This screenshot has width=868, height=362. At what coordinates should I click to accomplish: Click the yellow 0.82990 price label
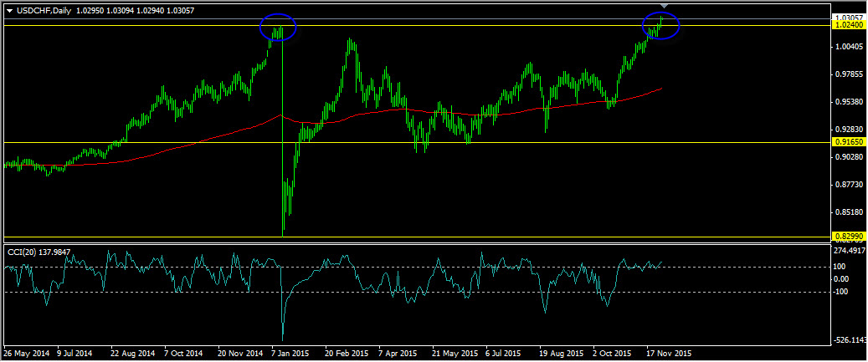(x=849, y=237)
